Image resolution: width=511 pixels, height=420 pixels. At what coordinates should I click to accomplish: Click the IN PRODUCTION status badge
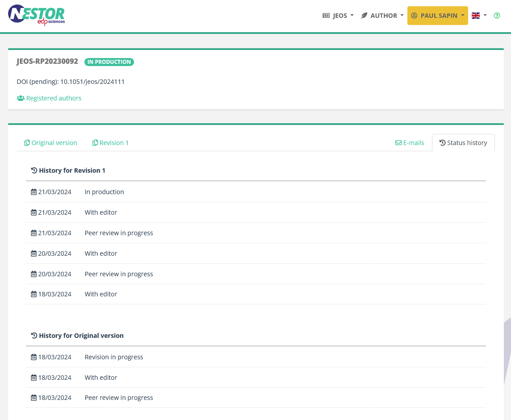(109, 62)
